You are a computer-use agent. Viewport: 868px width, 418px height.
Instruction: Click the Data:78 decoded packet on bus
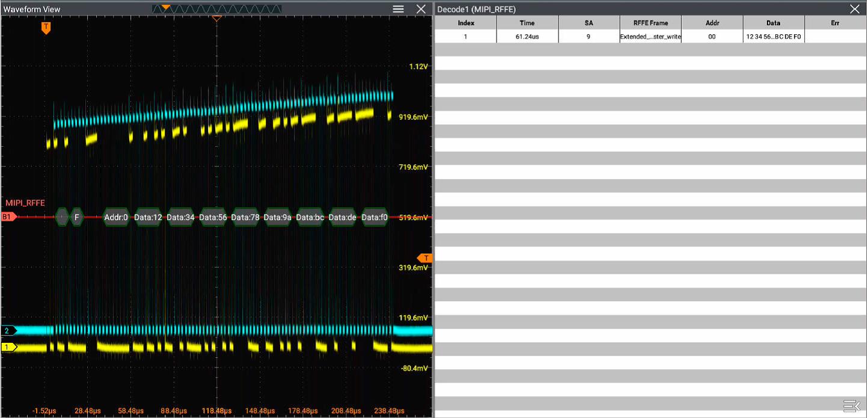click(245, 217)
